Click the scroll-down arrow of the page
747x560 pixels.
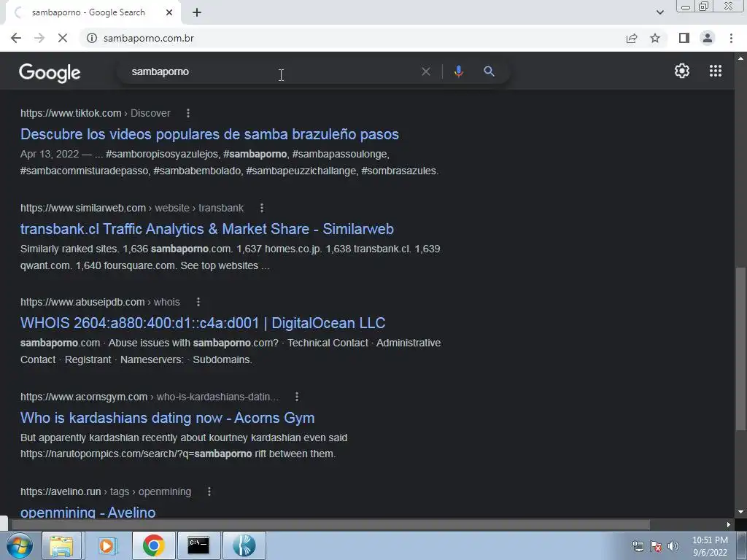(740, 512)
